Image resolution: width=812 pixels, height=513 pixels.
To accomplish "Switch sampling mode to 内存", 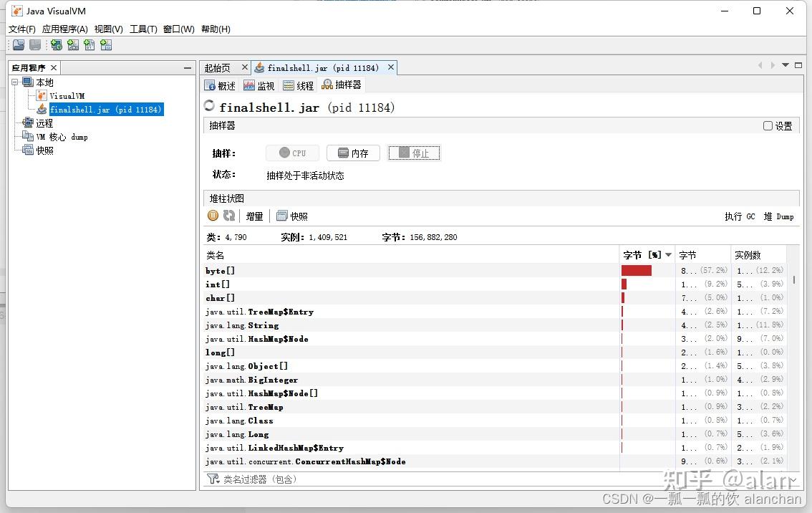I will [x=353, y=153].
